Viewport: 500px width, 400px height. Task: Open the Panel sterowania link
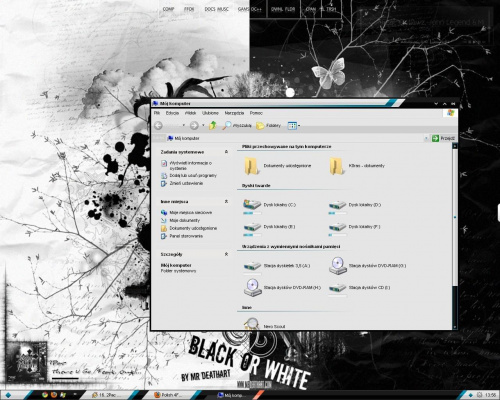pos(186,236)
